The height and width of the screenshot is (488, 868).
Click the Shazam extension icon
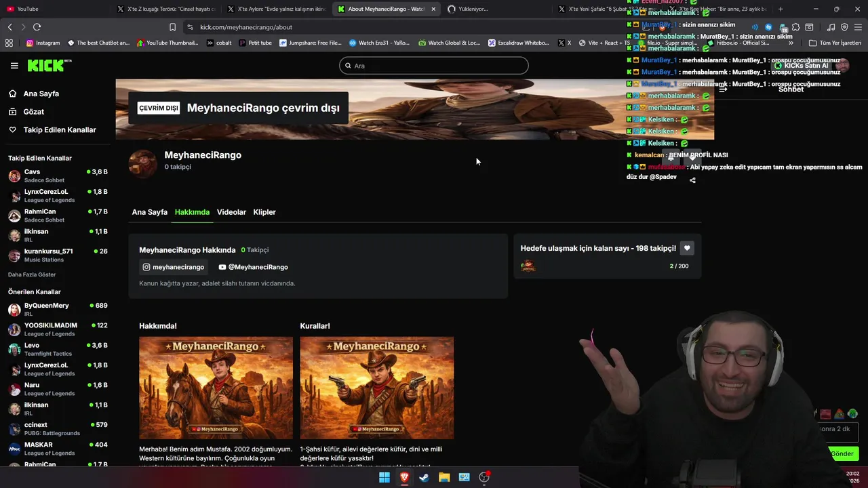[768, 27]
